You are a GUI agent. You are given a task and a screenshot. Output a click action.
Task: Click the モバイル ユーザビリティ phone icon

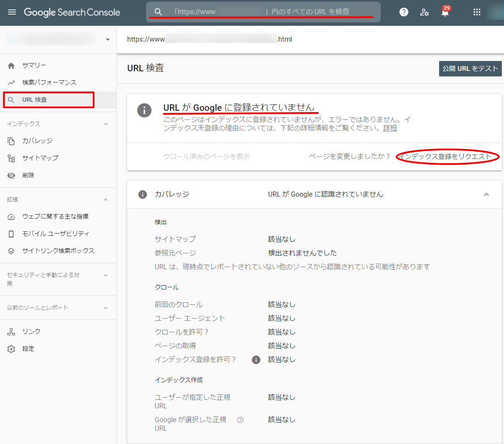[x=11, y=234]
